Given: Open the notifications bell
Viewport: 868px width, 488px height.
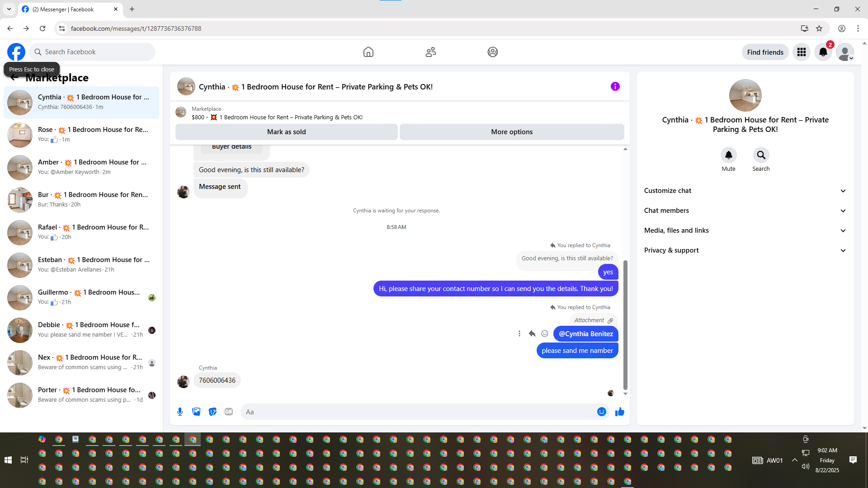Looking at the screenshot, I should tap(823, 52).
